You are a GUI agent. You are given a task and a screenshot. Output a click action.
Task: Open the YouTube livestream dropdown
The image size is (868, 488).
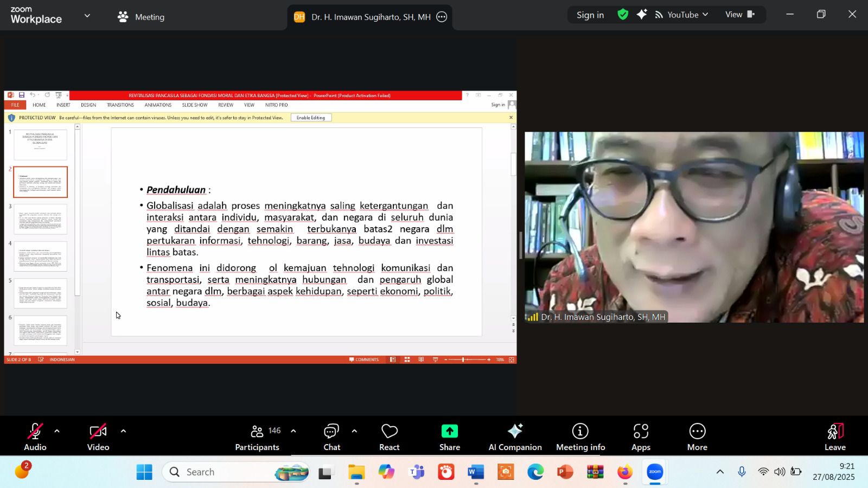[682, 15]
